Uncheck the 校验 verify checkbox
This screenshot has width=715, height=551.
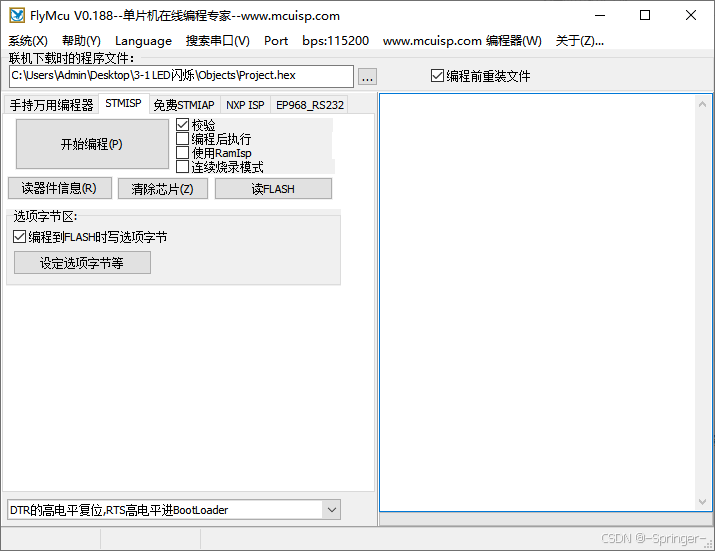coord(182,125)
